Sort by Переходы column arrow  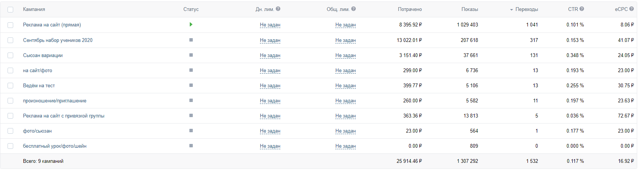[x=512, y=9]
